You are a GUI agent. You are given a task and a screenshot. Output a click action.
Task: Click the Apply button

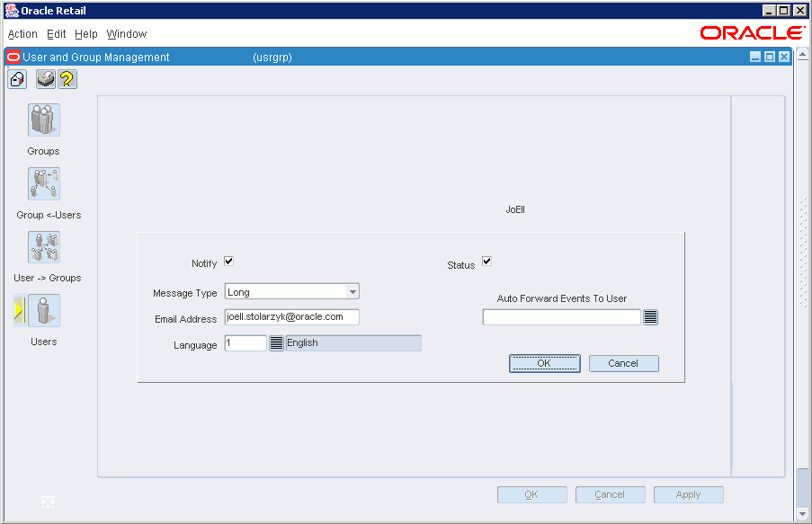688,494
